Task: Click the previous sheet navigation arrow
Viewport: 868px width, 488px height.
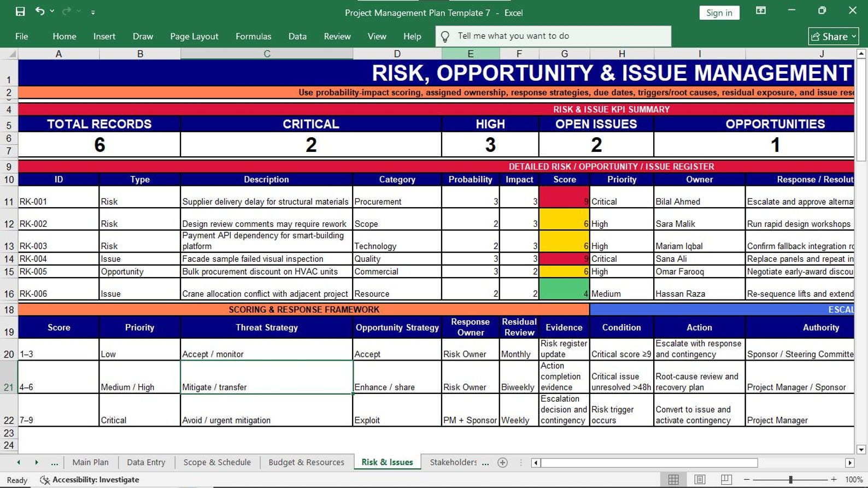Action: pyautogui.click(x=19, y=462)
